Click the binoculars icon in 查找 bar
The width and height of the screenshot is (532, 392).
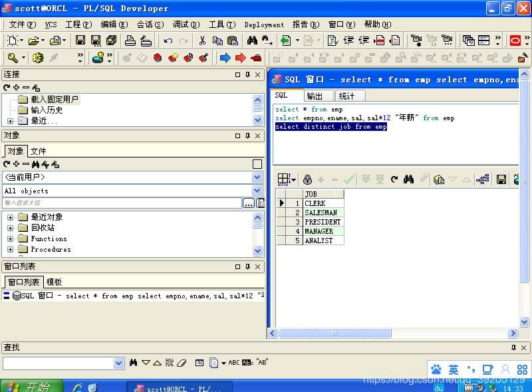(x=134, y=363)
